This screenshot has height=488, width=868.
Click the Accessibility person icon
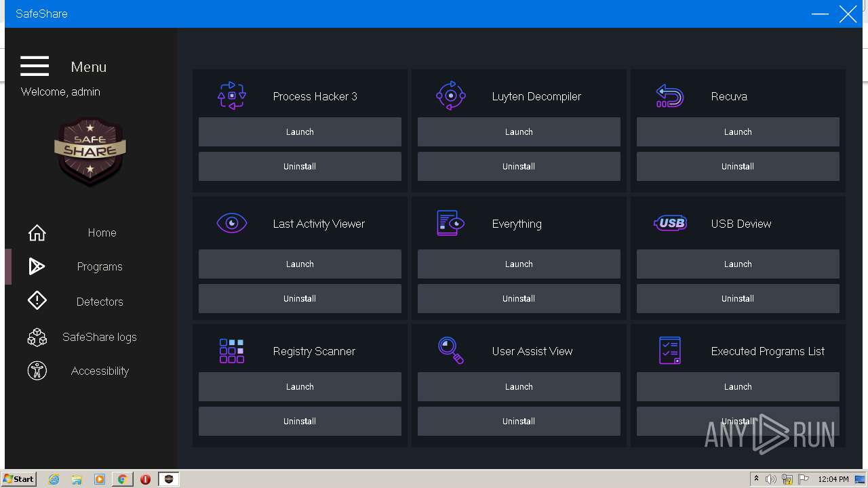pyautogui.click(x=37, y=371)
